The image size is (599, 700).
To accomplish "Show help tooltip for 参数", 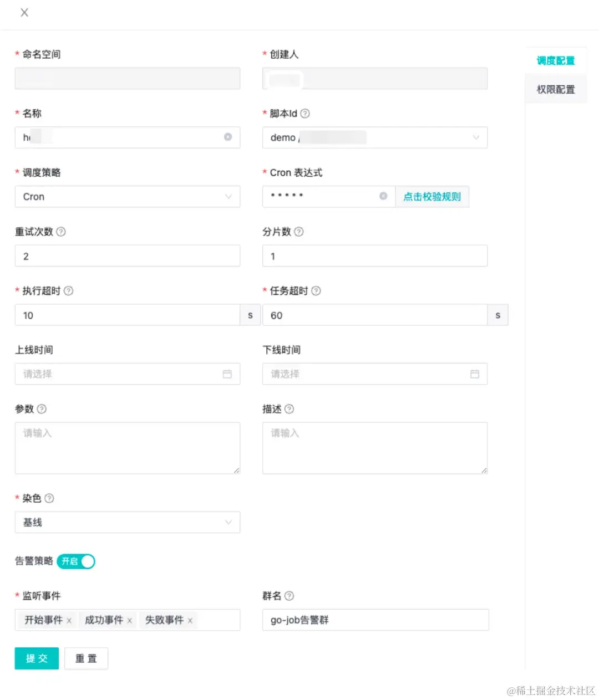I will (x=42, y=409).
